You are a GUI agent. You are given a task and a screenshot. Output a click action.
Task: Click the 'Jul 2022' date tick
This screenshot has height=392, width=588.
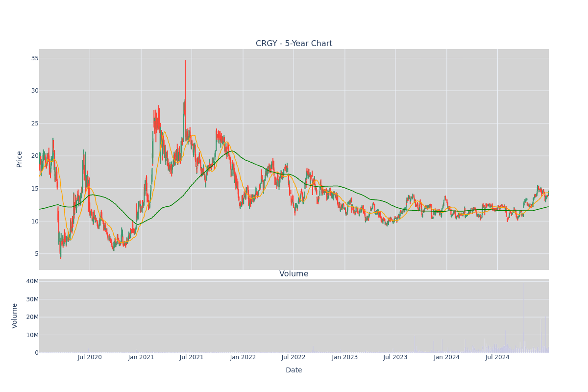[294, 357]
